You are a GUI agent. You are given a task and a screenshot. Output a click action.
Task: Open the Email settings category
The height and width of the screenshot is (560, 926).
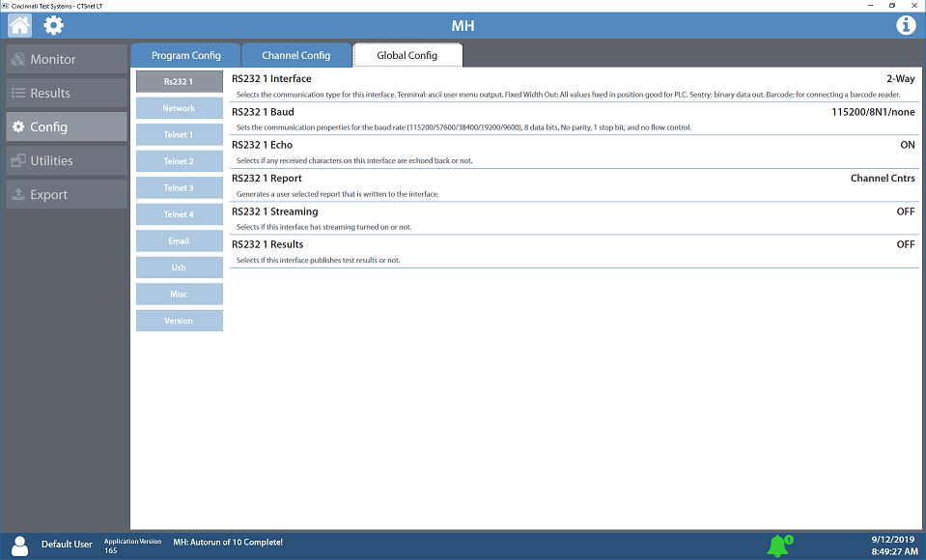click(179, 241)
